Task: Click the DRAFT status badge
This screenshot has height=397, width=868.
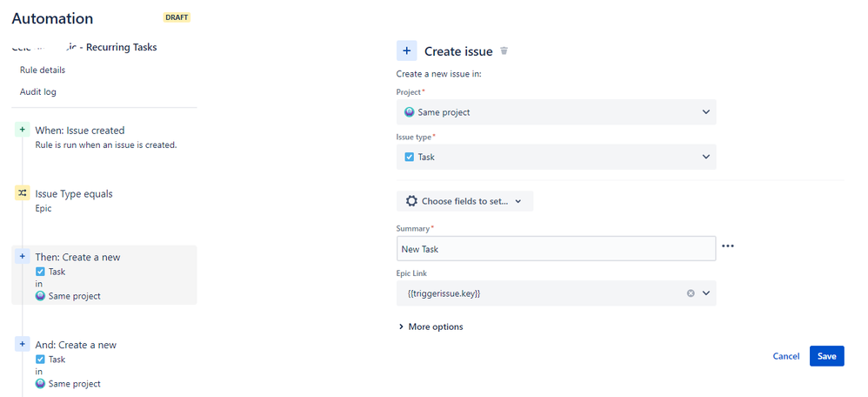Action: 177,17
